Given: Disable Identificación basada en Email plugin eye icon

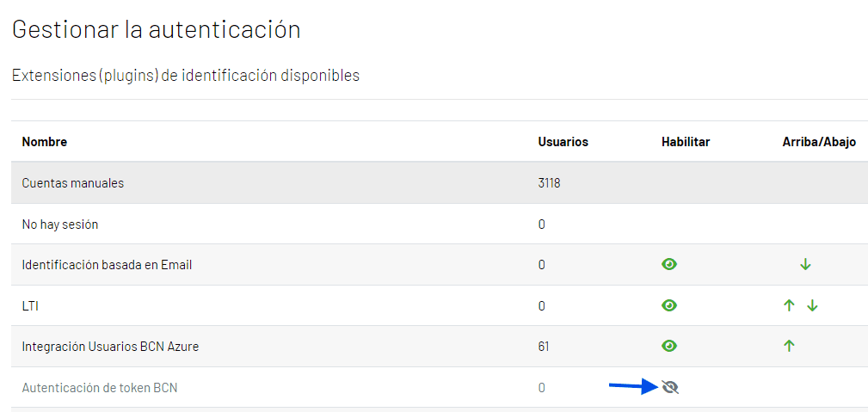Looking at the screenshot, I should 669,264.
